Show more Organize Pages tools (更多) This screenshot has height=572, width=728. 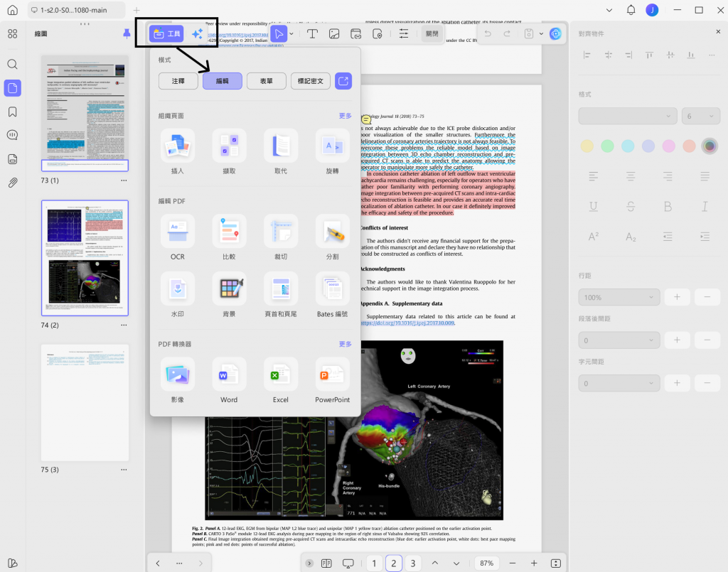[x=345, y=116]
